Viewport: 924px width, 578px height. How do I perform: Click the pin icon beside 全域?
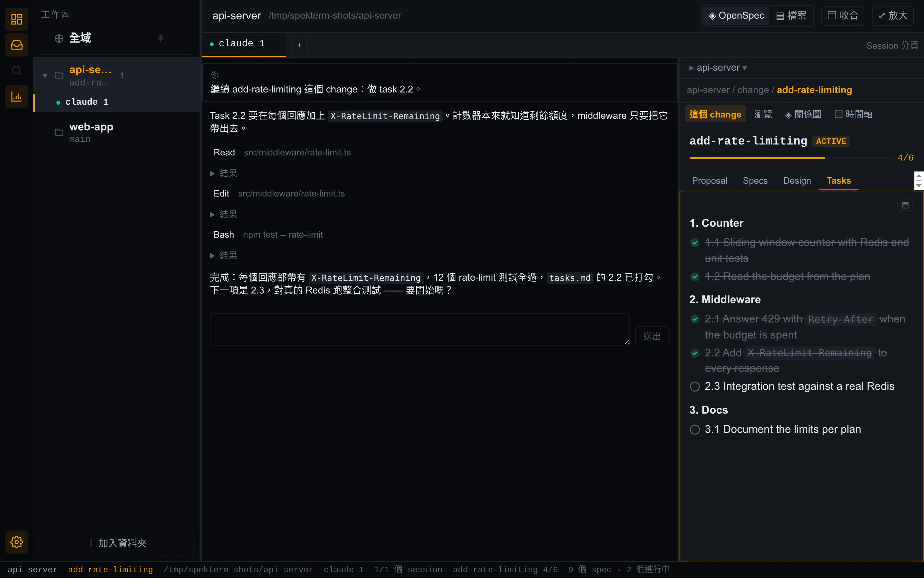(160, 38)
